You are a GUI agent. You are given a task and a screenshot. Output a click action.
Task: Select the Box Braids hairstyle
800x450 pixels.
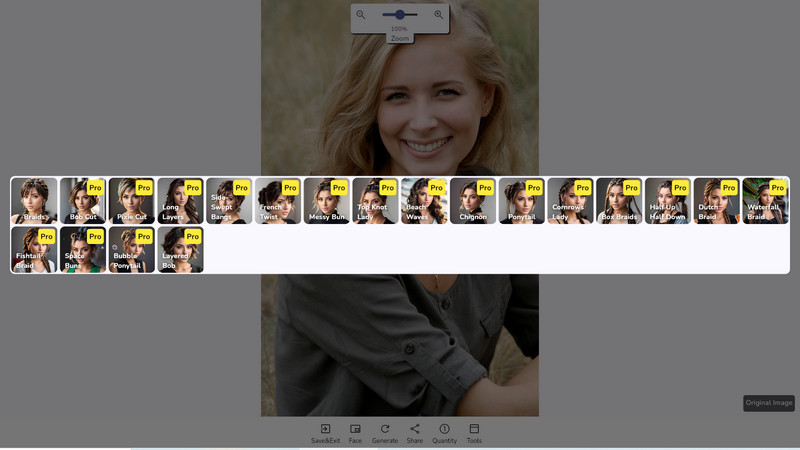pyautogui.click(x=619, y=201)
